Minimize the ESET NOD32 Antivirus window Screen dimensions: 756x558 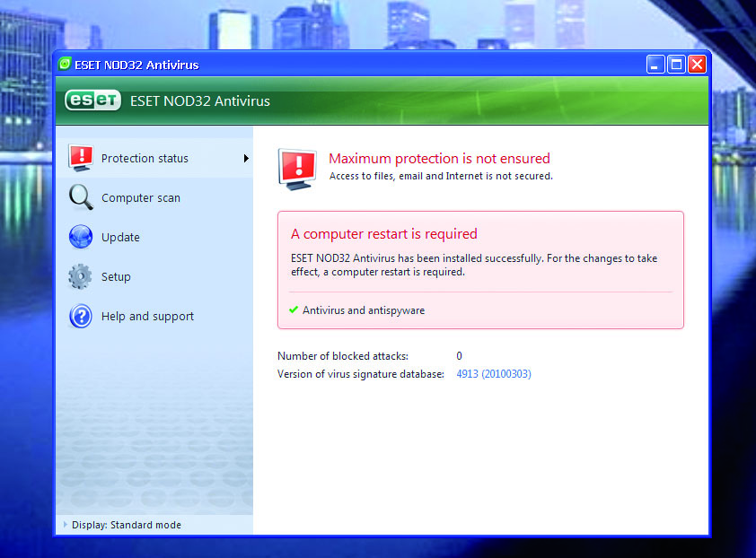655,64
